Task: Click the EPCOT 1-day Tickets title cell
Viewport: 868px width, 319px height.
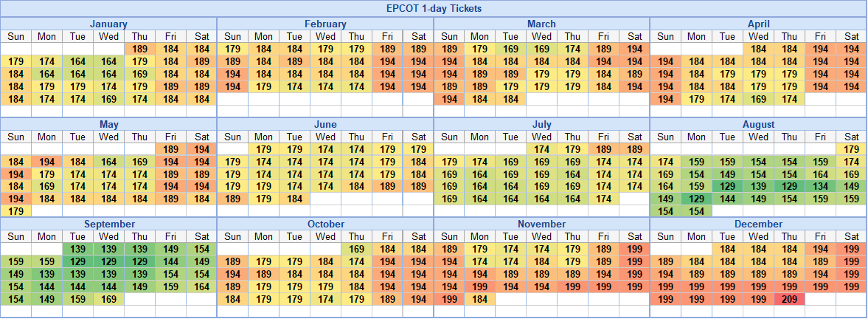Action: (434, 9)
